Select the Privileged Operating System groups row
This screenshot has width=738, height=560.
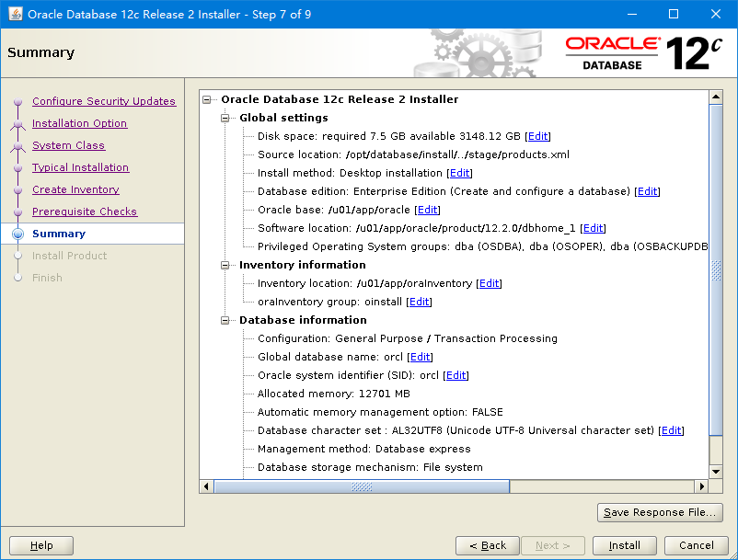point(482,246)
